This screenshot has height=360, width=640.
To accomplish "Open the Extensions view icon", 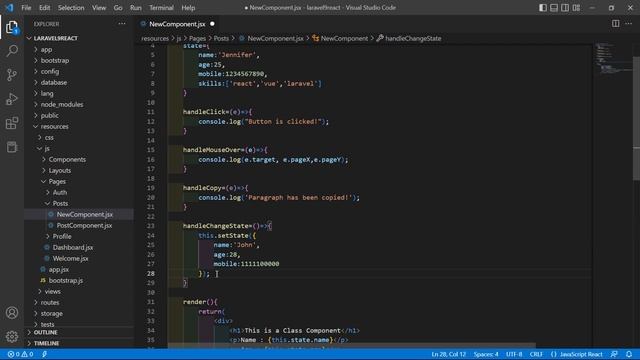I will [12, 123].
